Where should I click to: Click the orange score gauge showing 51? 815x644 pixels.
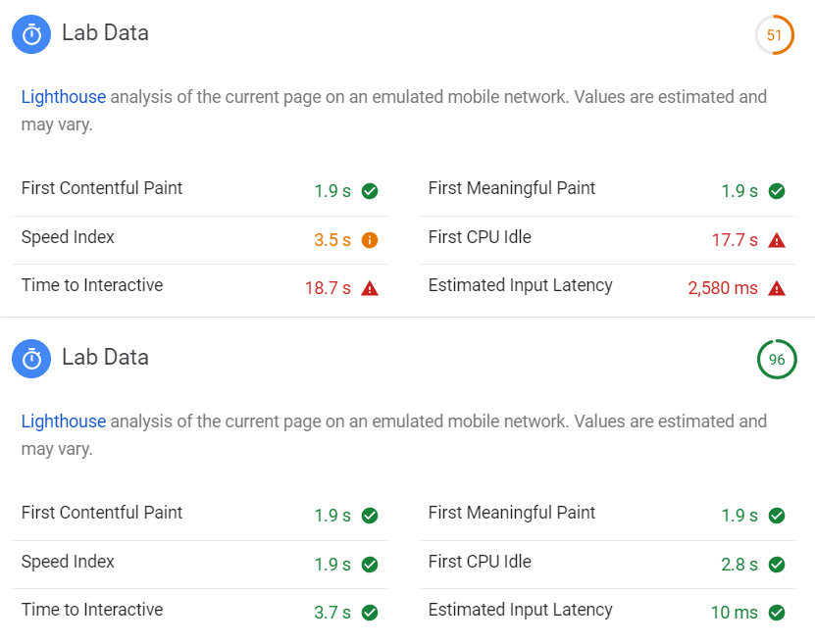coord(775,35)
